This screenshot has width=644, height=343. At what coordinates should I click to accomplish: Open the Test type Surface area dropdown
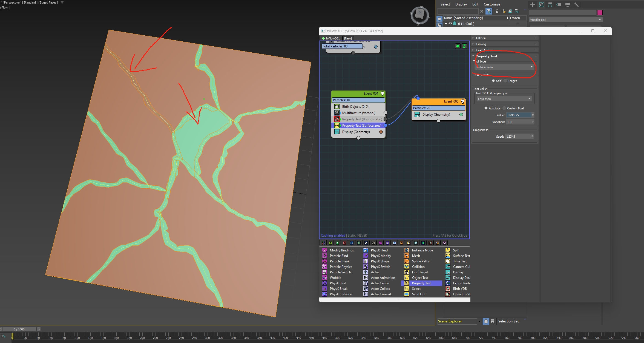click(x=504, y=67)
